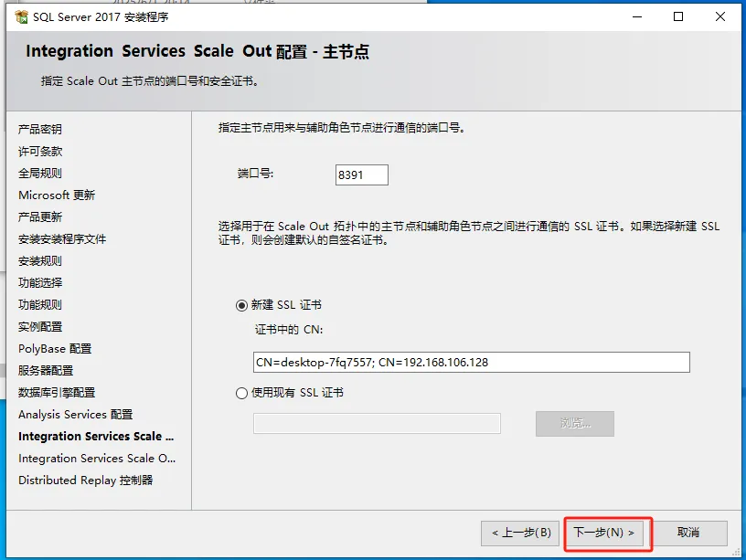Select 产品更新 step in sidebar
The width and height of the screenshot is (746, 560).
pyautogui.click(x=40, y=217)
